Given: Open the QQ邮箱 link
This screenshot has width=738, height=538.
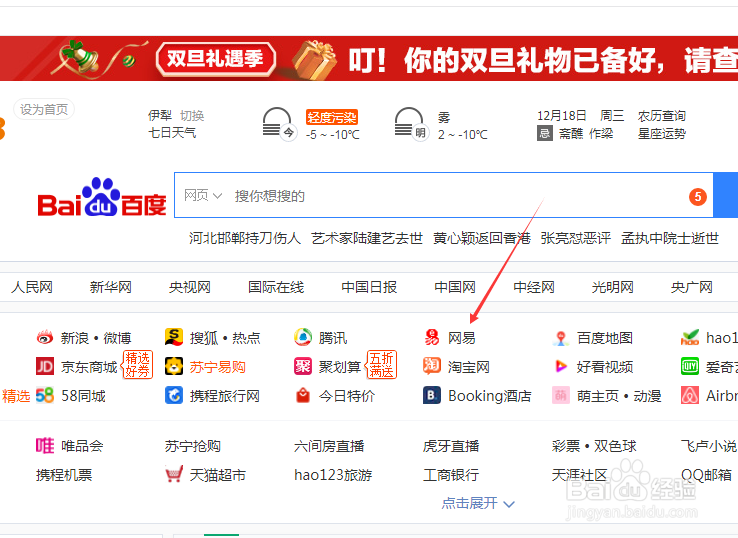Looking at the screenshot, I should [x=706, y=474].
